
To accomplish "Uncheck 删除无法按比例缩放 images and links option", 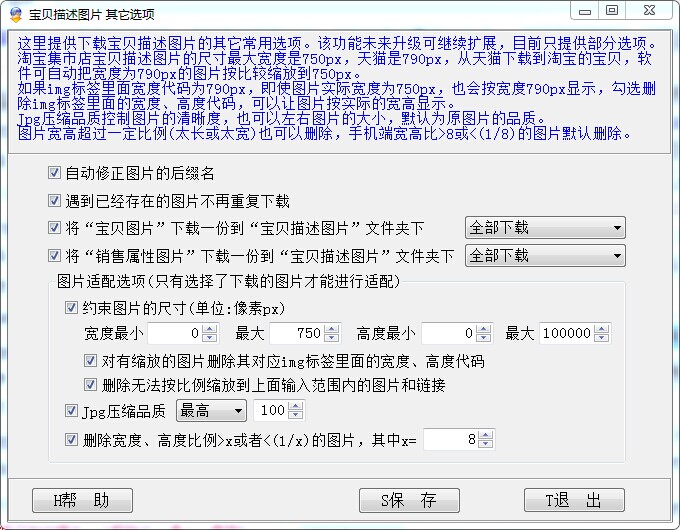I will pos(91,384).
